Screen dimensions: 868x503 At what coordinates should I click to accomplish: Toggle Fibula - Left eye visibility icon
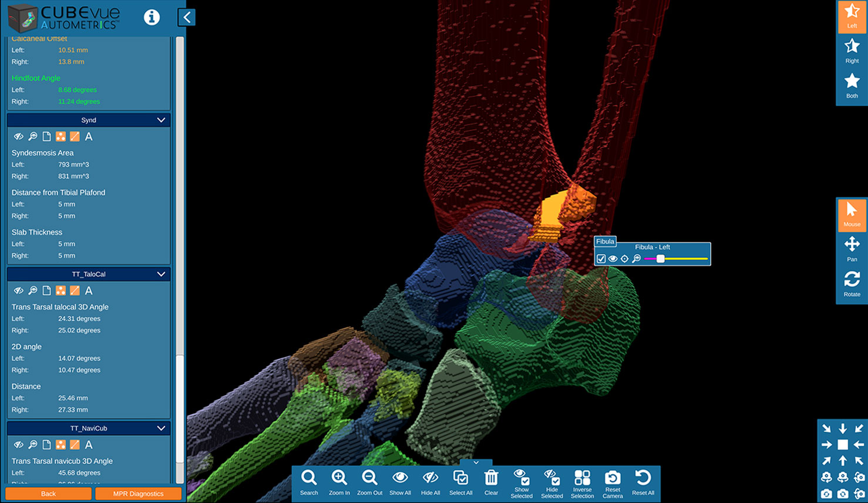[x=613, y=258]
